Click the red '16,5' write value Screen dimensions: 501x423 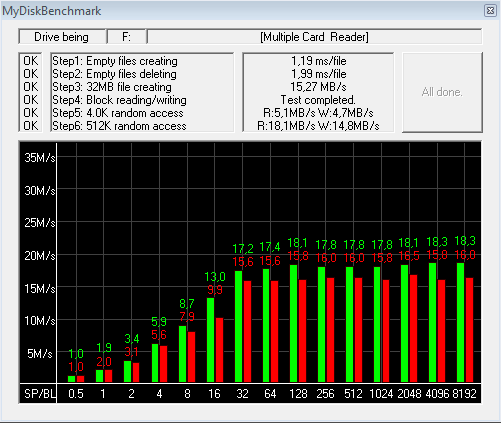pos(409,256)
